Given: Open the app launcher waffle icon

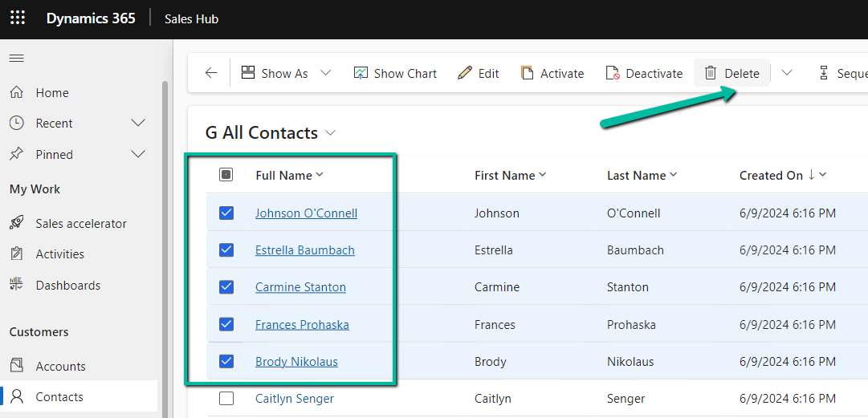Looking at the screenshot, I should tap(17, 18).
